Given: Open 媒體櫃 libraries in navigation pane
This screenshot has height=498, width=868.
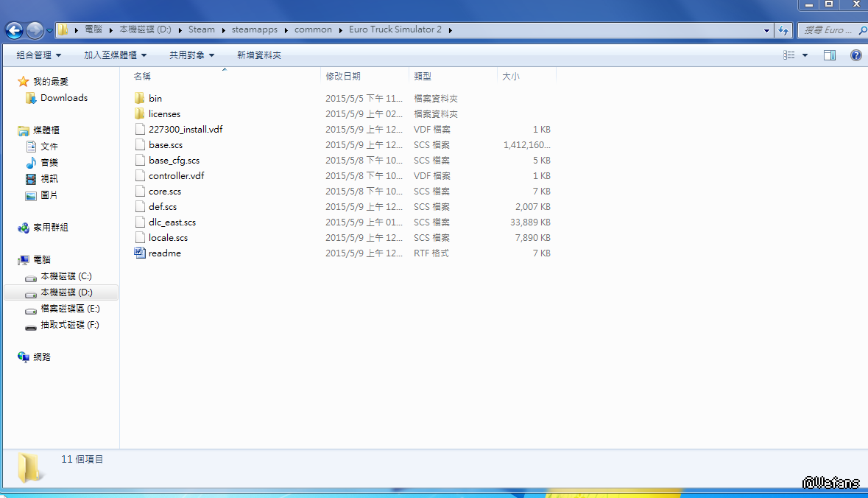Looking at the screenshot, I should pos(46,130).
